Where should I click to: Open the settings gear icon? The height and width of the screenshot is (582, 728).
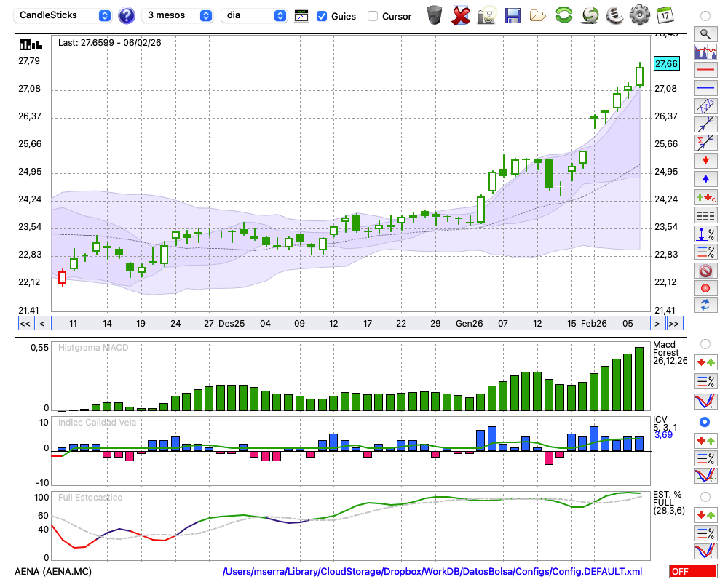(x=639, y=15)
